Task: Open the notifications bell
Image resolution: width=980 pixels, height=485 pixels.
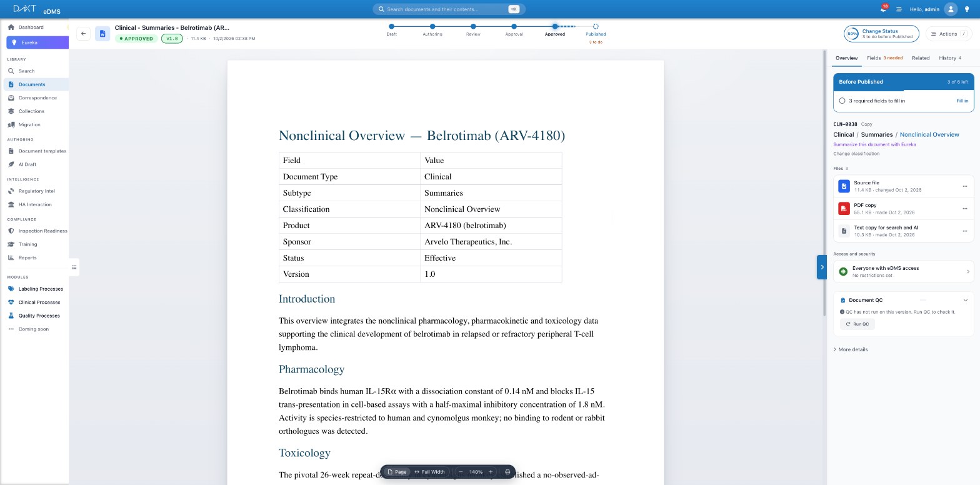Action: click(883, 9)
